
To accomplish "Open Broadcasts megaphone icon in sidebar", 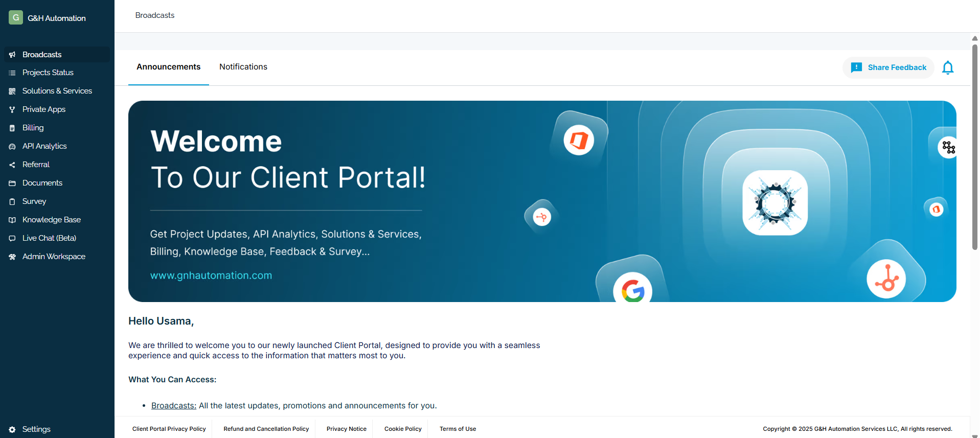I will [x=12, y=55].
